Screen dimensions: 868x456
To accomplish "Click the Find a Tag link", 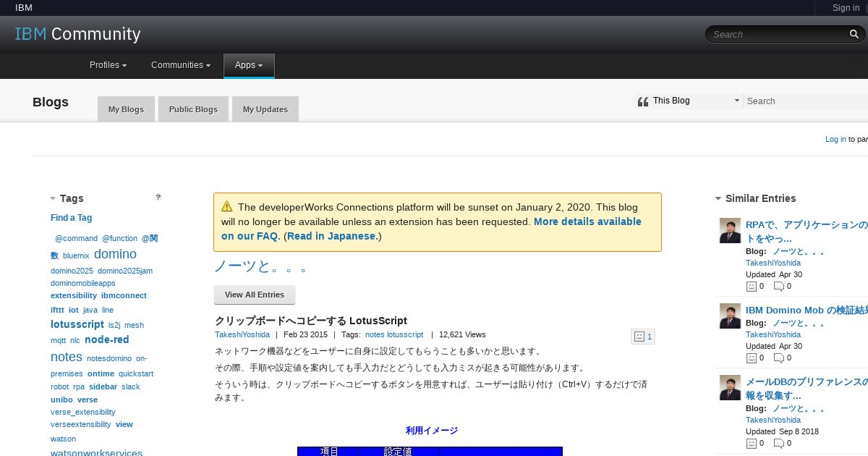I will 71,218.
